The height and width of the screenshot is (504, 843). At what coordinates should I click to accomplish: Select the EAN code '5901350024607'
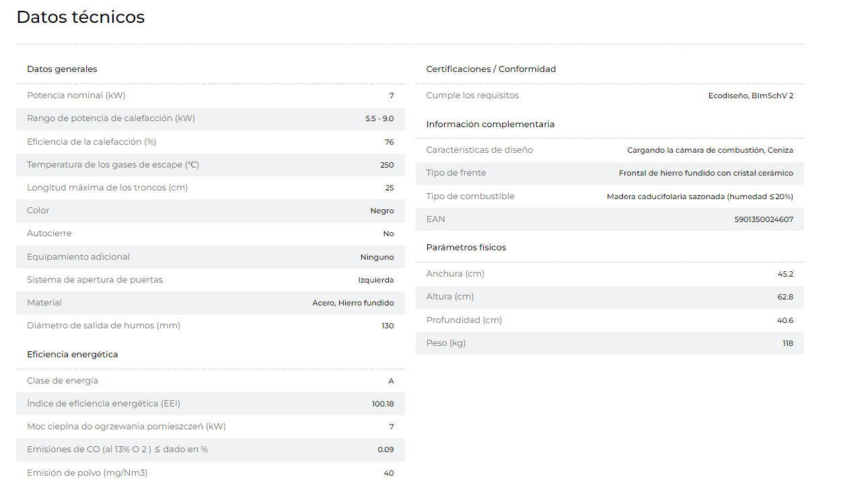(764, 219)
